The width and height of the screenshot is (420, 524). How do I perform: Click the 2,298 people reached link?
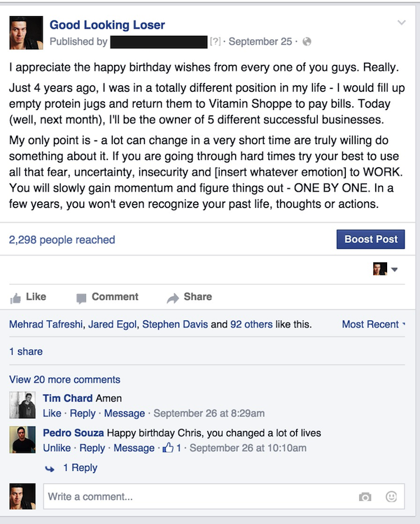(62, 239)
